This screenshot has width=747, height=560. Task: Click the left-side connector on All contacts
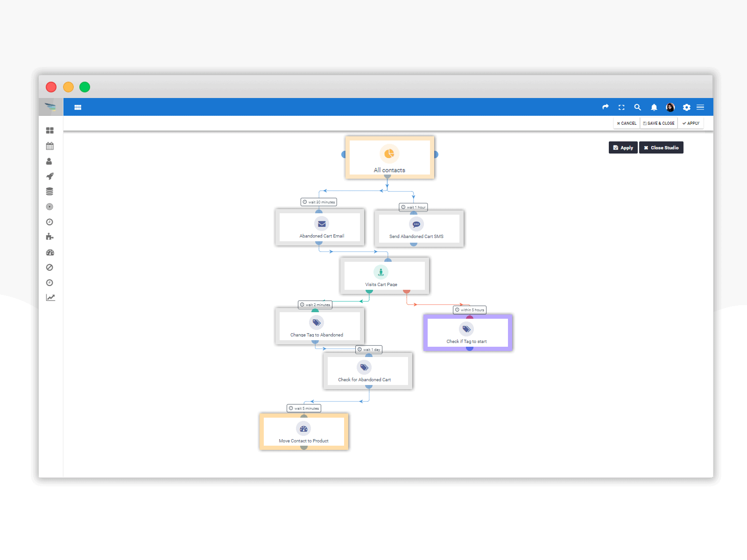344,154
